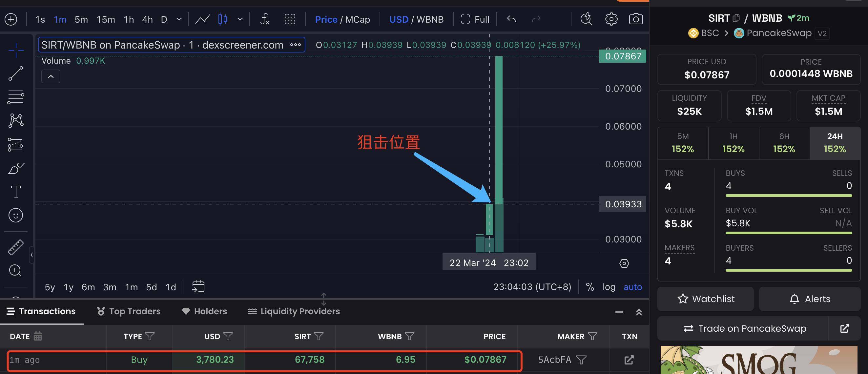Open the Indicators fx menu
The height and width of the screenshot is (374, 868).
pos(264,19)
